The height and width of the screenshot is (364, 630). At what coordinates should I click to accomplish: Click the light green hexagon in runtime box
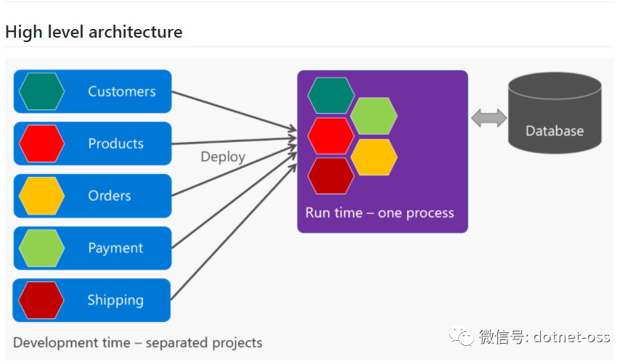(x=374, y=116)
